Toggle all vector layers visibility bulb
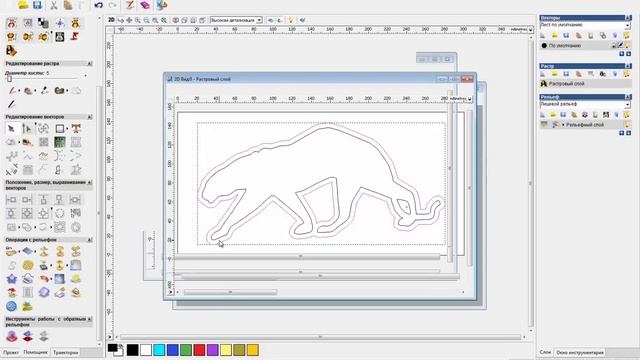This screenshot has height=360, width=640. [627, 36]
